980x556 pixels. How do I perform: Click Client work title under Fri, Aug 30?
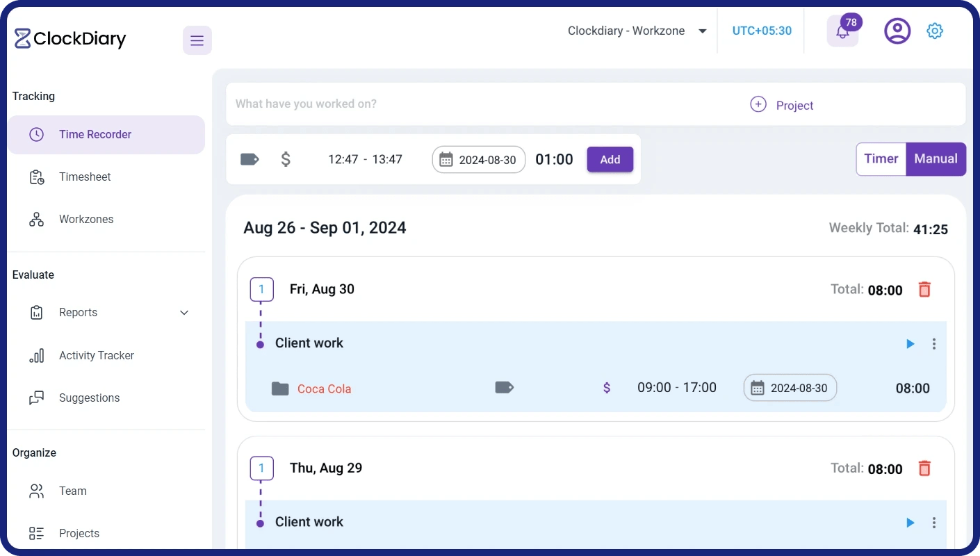pyautogui.click(x=309, y=343)
